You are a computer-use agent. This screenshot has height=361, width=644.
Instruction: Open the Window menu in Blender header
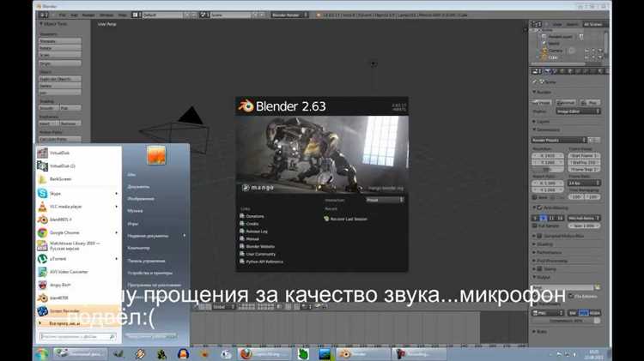tap(106, 15)
